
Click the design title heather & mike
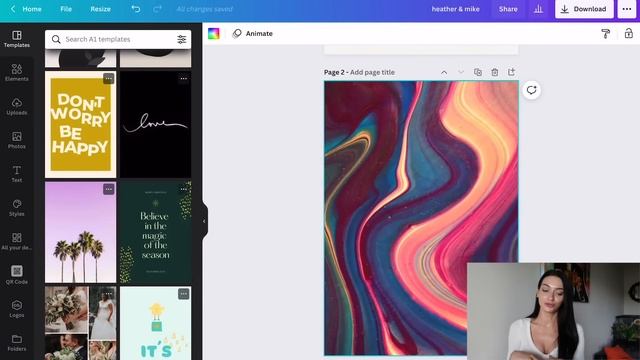456,9
